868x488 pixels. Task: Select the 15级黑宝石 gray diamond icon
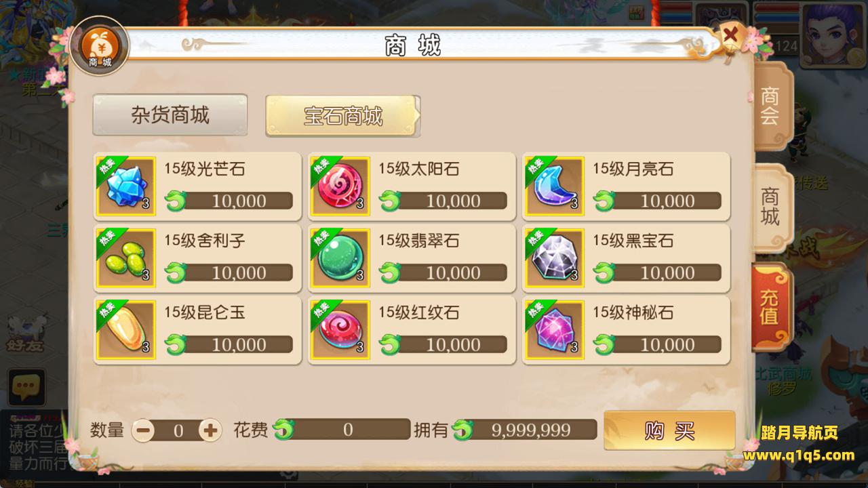[554, 256]
